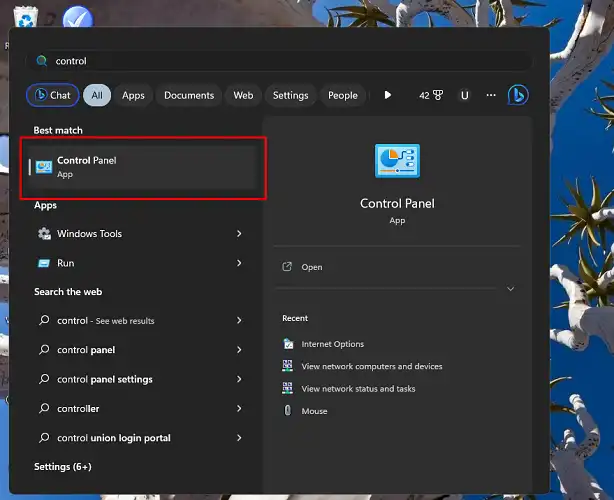Open 'View network computers and devices'
This screenshot has height=500, width=614.
coord(372,366)
